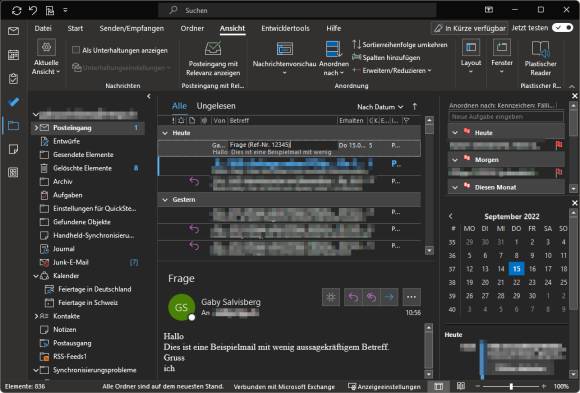580x393 pixels.
Task: Open more actions ellipsis in reading pane
Action: (411, 297)
